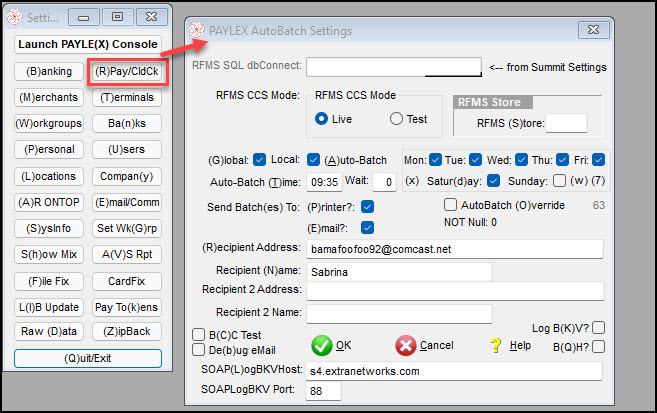Click the PAYLEX AutoBatch Settings title icon
Screen dimensions: 657x413
click(196, 32)
